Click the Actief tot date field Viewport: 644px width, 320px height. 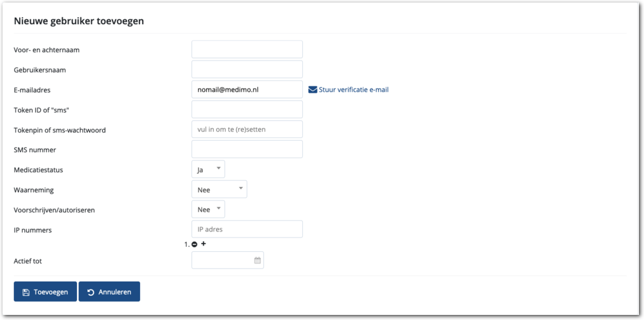click(x=221, y=260)
